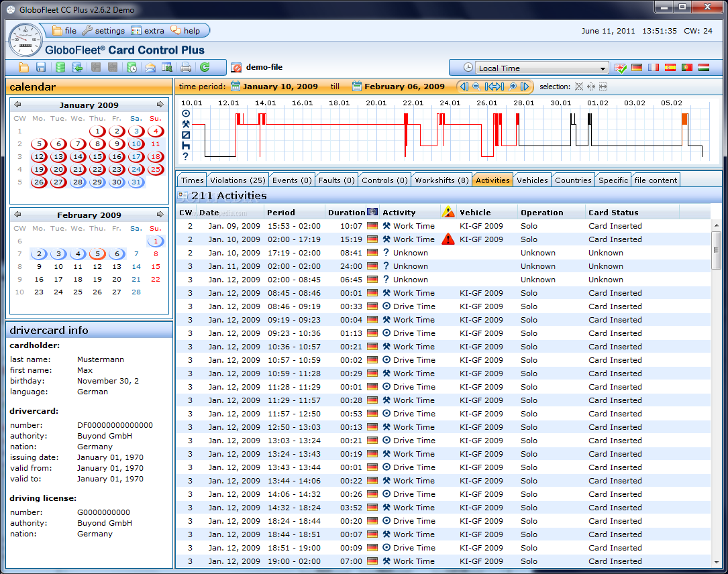Click the activities list scrollbar thumb

click(716, 250)
